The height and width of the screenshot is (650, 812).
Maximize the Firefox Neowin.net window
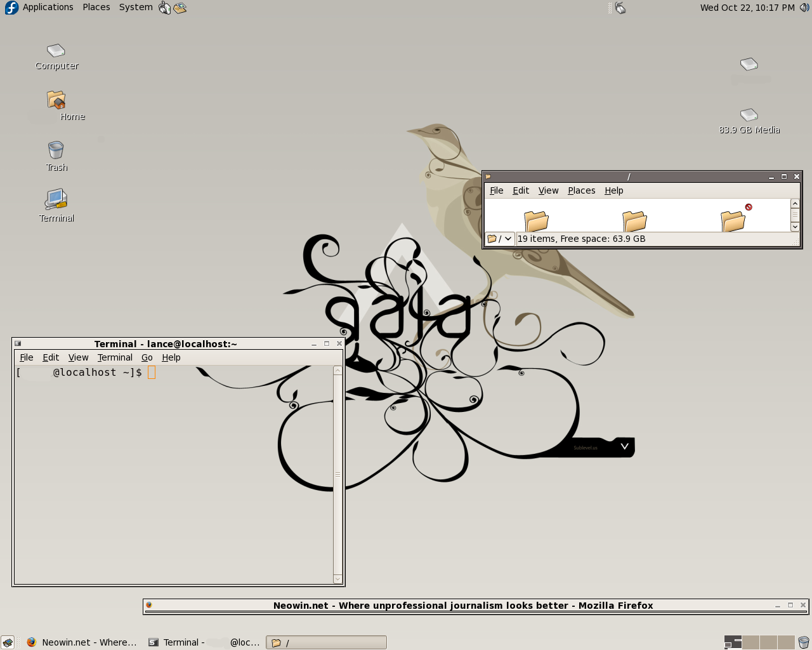790,605
